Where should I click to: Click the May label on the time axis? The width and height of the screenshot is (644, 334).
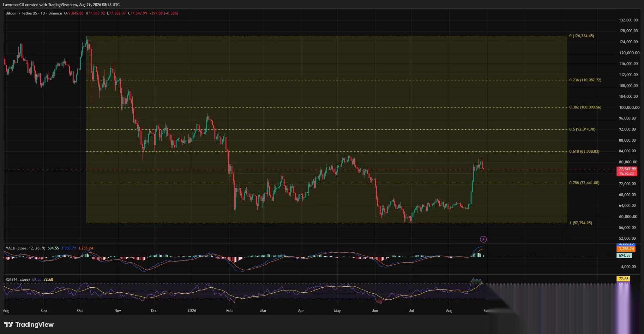click(x=337, y=311)
